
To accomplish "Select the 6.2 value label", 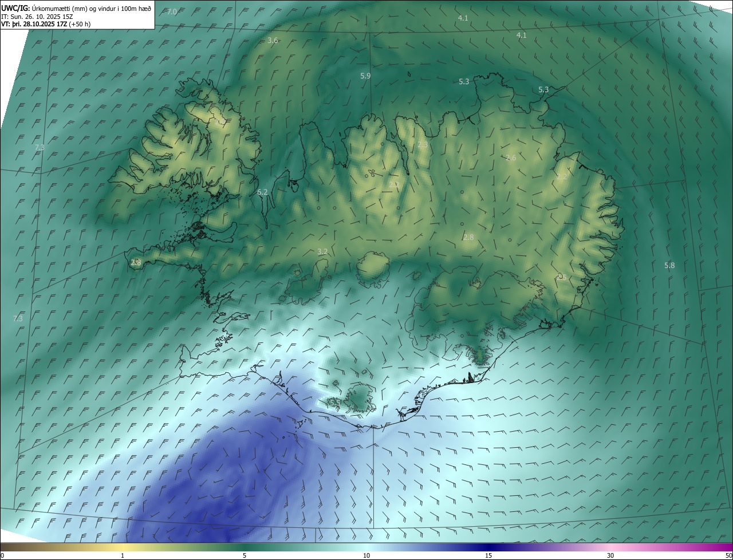I will pos(263,192).
